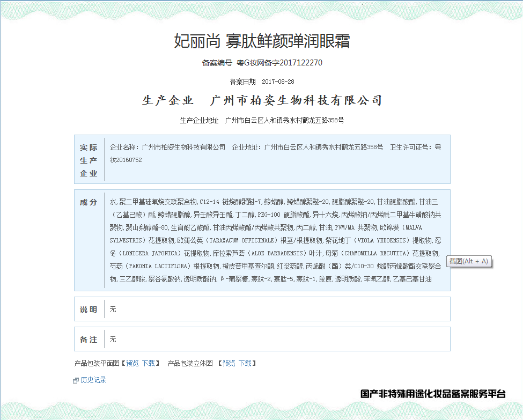This screenshot has width=523, height=420.
Task: Open the 历史记录 link
Action: point(93,380)
